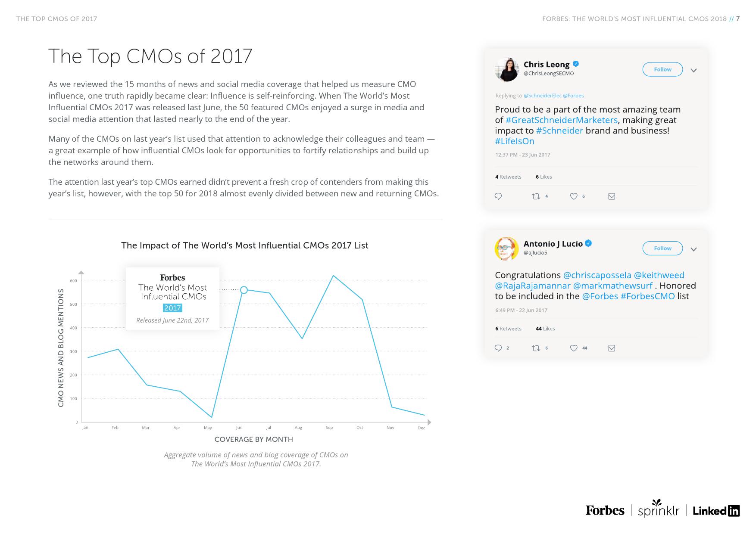Screen dimensions: 756x534
Task: Click Chris Leong's profile picture
Action: 506,69
